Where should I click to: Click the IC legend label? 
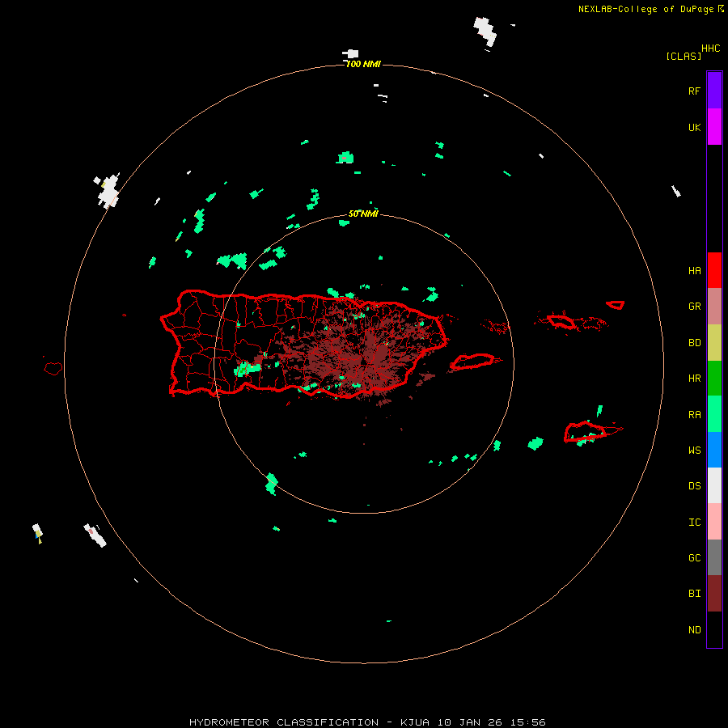tap(694, 522)
